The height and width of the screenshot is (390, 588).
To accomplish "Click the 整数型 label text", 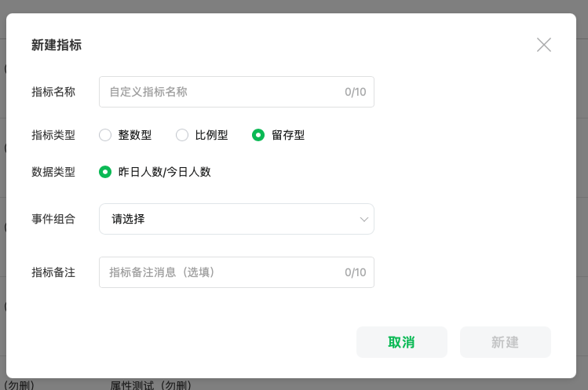I will tap(135, 135).
